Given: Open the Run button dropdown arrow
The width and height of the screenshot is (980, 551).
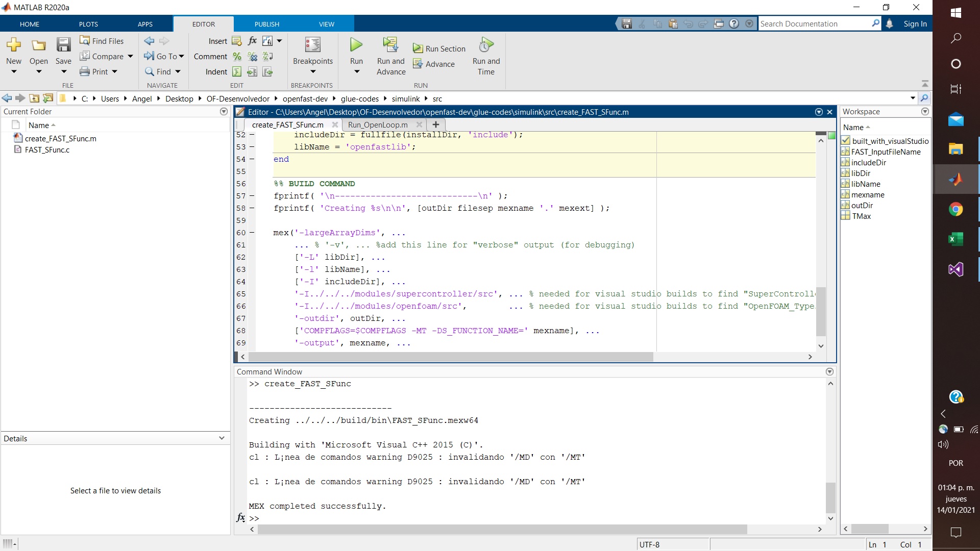Looking at the screenshot, I should [356, 71].
